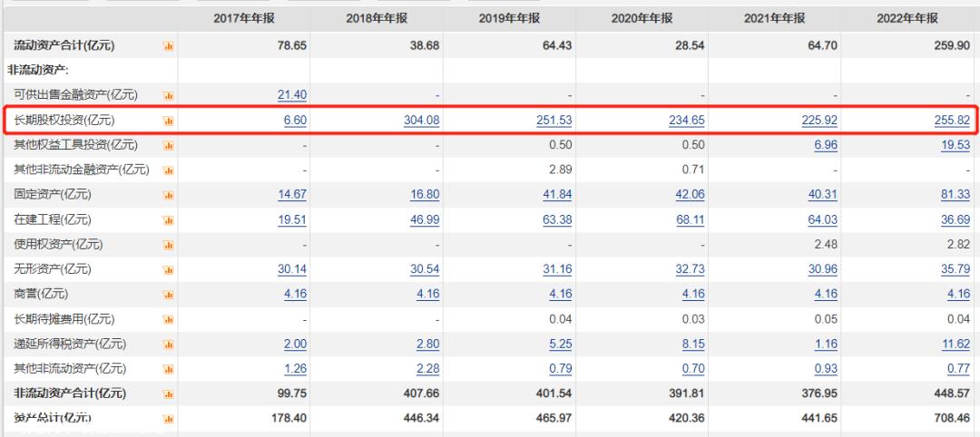
Task: Open 2020 递延所得税资产 value 8.15
Action: [x=693, y=344]
